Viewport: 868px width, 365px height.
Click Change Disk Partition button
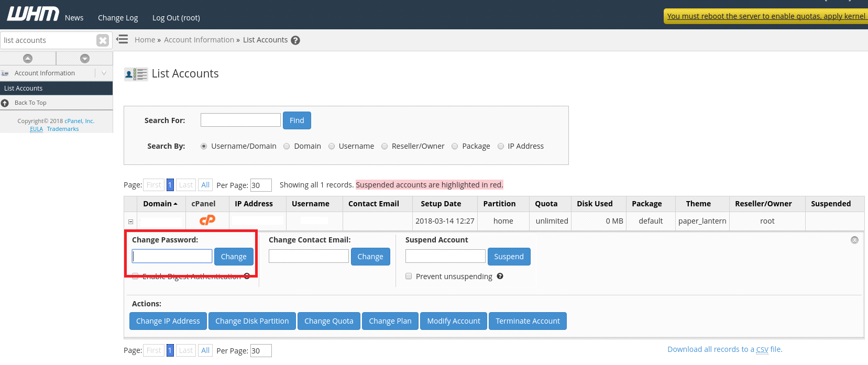tap(252, 321)
